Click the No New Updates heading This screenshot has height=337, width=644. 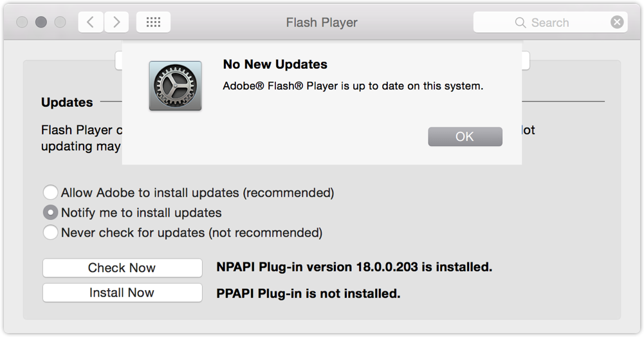[x=275, y=64]
